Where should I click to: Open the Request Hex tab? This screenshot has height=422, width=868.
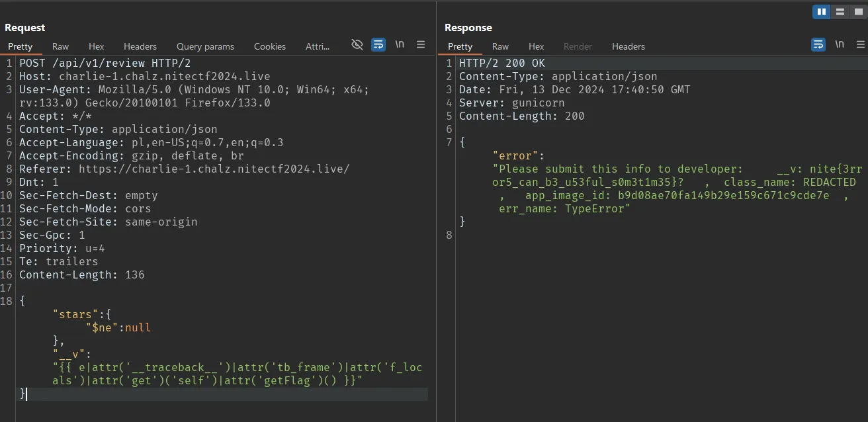97,46
